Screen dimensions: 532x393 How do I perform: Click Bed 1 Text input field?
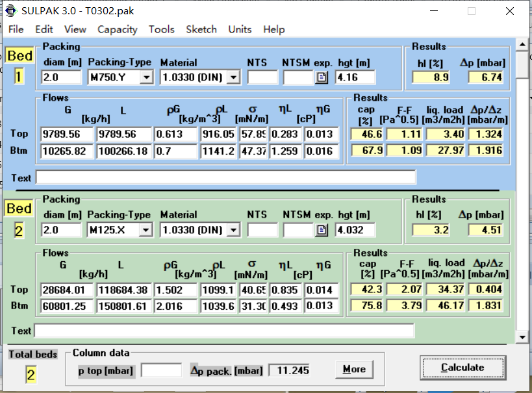point(225,177)
